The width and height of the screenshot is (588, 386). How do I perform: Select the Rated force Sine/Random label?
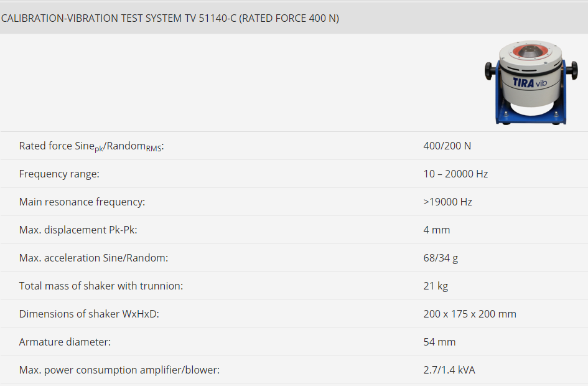pyautogui.click(x=91, y=146)
